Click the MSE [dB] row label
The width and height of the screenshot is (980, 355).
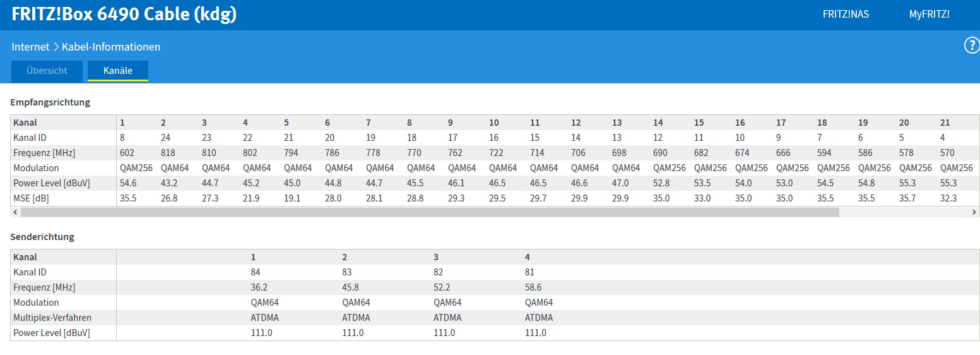[31, 198]
